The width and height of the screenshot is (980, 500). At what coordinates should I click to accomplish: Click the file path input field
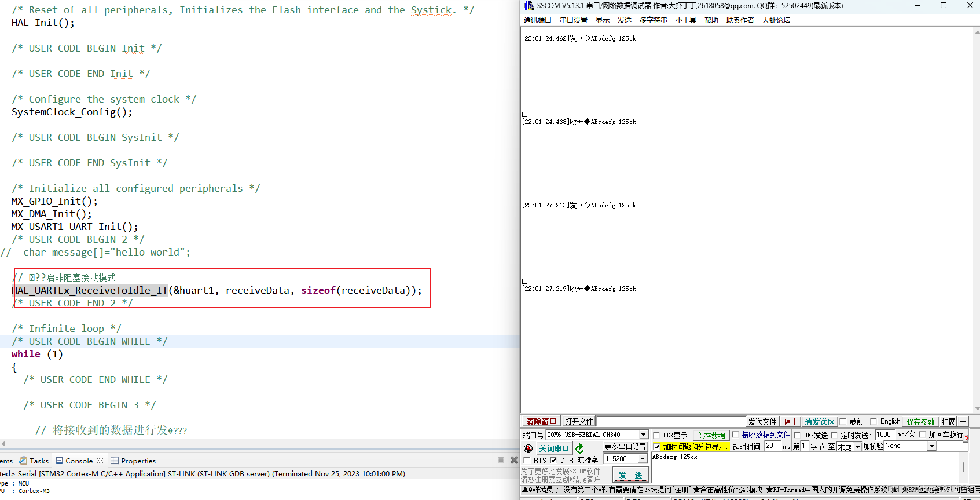tap(671, 422)
